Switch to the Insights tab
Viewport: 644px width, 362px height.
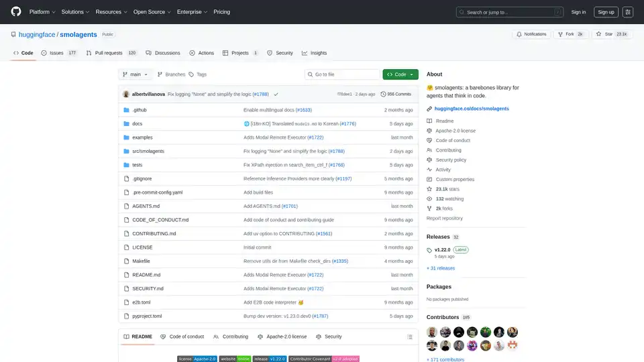(315, 53)
